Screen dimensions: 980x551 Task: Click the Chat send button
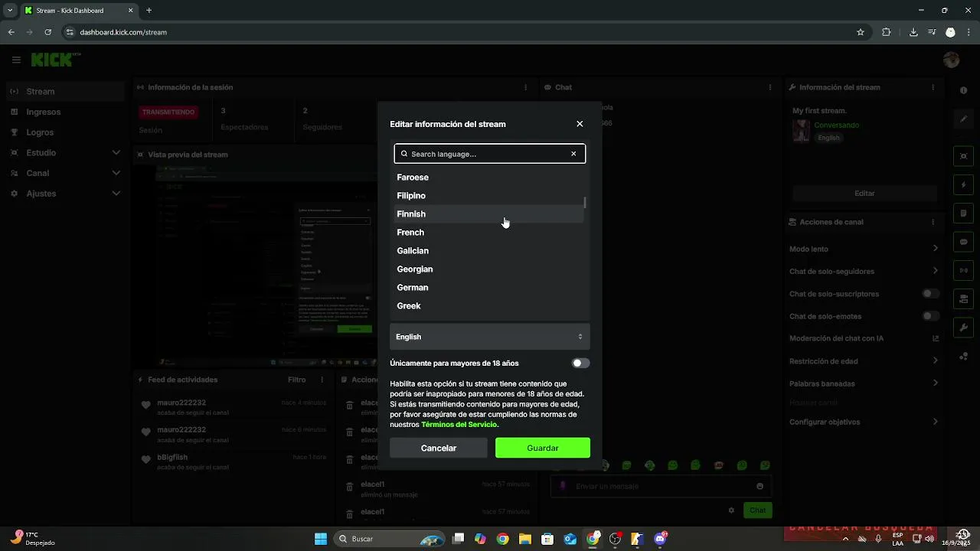coord(757,510)
